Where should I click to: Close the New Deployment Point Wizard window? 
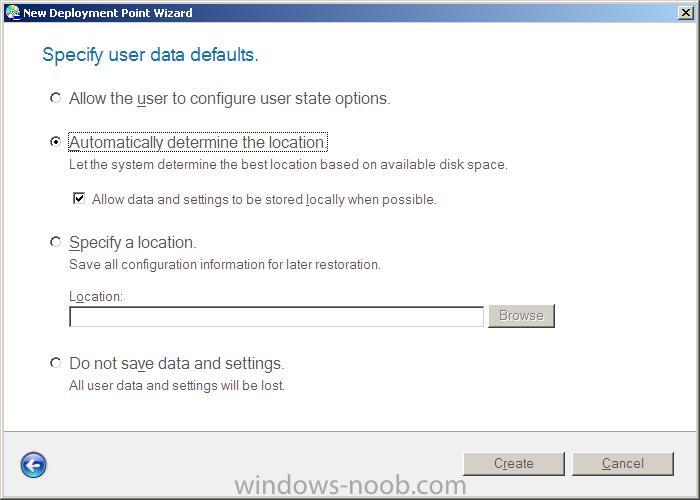click(685, 12)
